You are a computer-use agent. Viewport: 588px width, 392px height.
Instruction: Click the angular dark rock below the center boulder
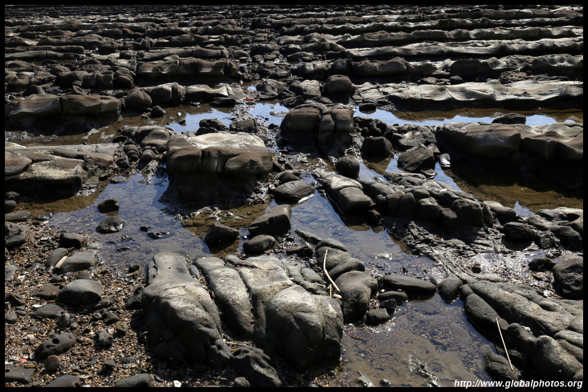(271, 221)
